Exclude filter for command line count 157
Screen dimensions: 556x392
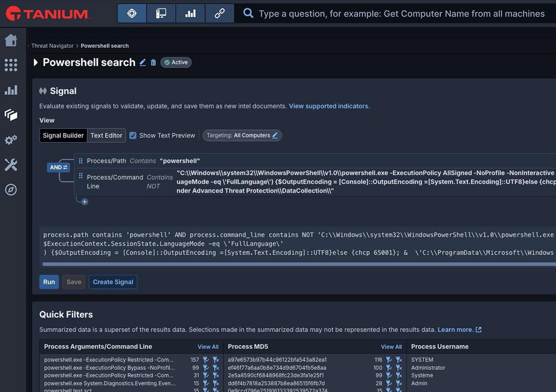point(216,360)
